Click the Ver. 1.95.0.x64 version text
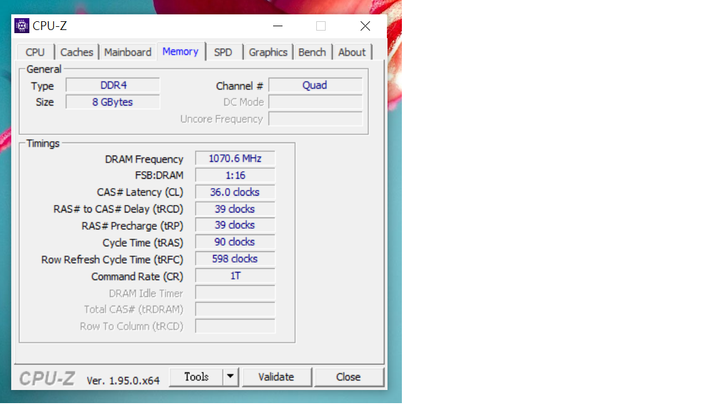This screenshot has height=405, width=720. tap(123, 381)
